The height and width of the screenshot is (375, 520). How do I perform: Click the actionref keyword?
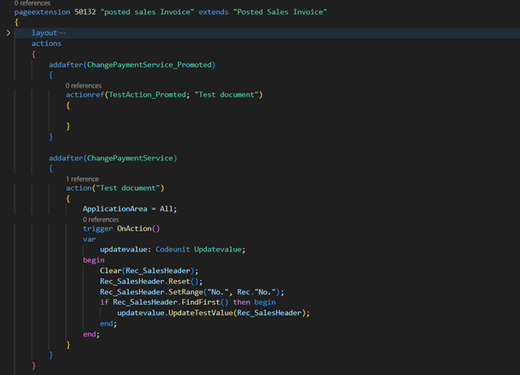[x=85, y=95]
